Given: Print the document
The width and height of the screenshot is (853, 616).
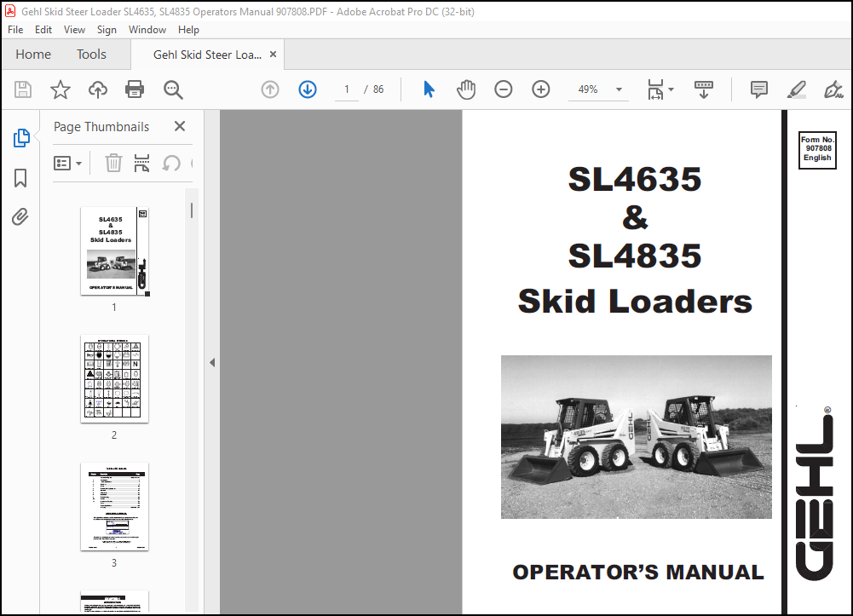Looking at the screenshot, I should pyautogui.click(x=135, y=89).
